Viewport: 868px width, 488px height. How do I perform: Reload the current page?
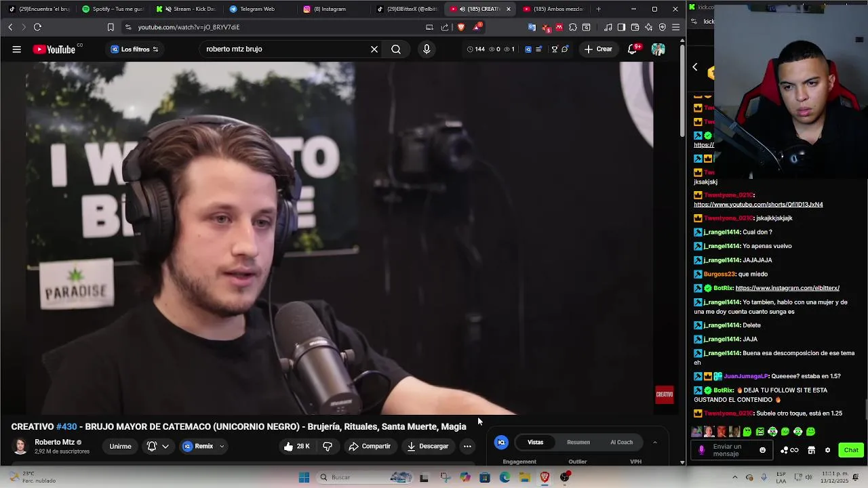coord(37,27)
